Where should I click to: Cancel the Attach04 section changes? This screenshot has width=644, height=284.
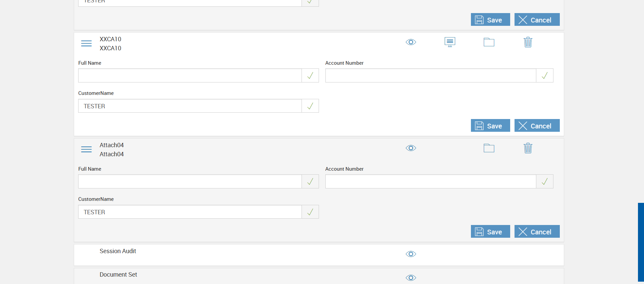[537, 232]
